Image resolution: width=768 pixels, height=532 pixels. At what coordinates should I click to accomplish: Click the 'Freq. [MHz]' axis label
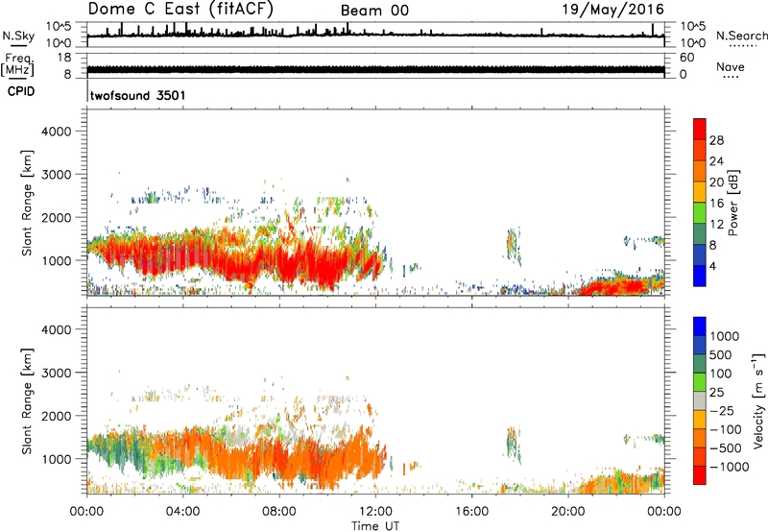[x=17, y=65]
